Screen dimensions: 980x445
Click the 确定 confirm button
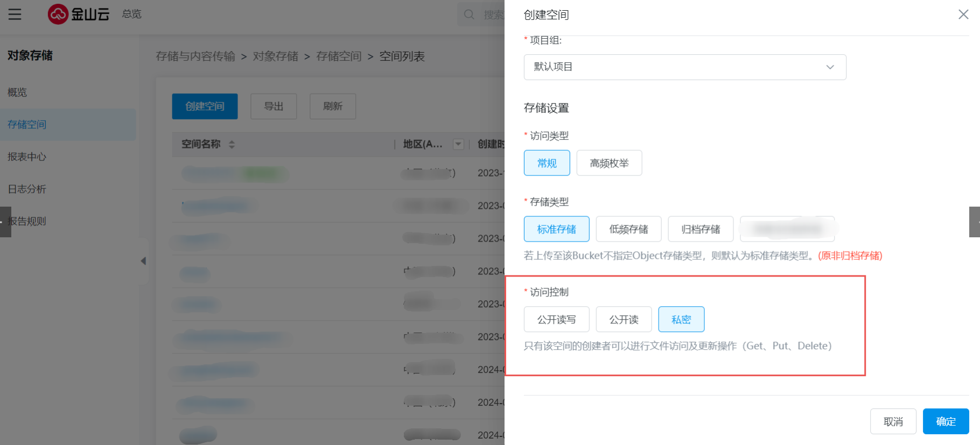(946, 421)
